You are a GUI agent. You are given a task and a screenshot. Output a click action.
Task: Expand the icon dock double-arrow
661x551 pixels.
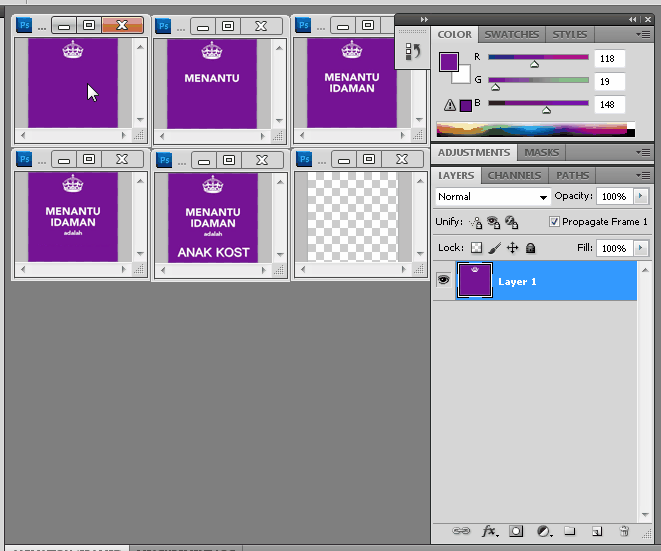[x=424, y=19]
